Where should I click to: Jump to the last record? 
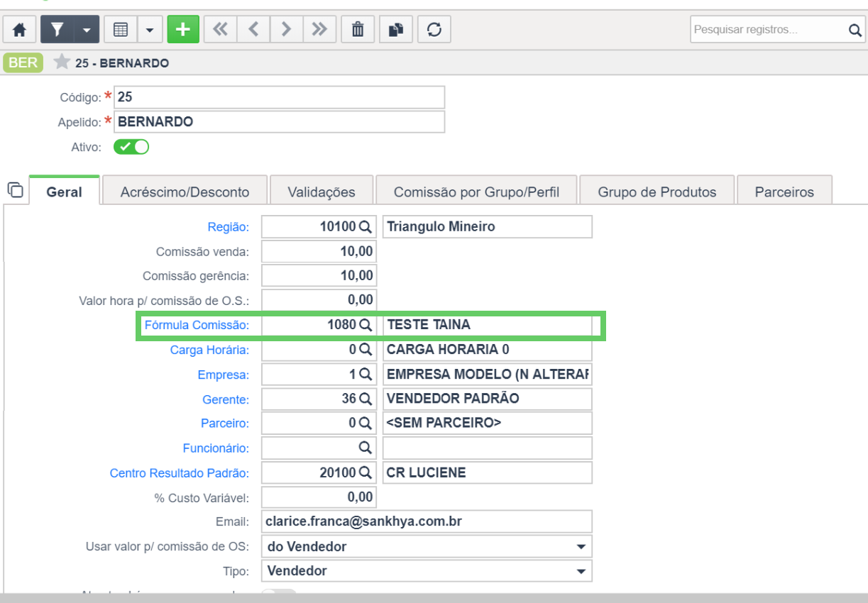click(x=319, y=30)
